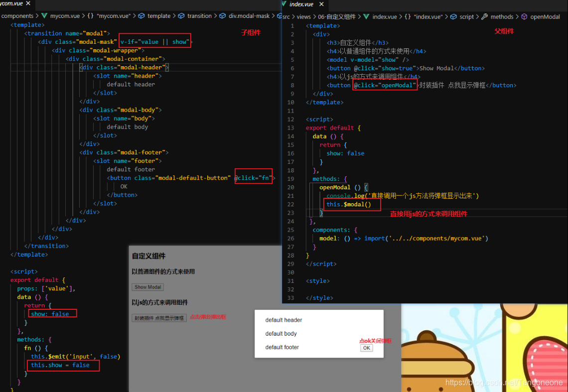568x392 pixels.
Task: Click the script symbol icon in breadcrumbs
Action: click(453, 16)
